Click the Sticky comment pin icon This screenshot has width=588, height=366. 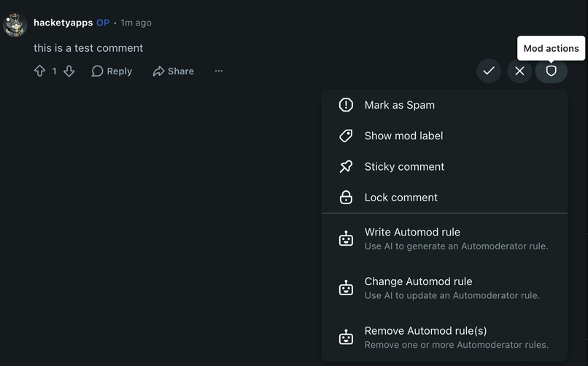point(346,166)
